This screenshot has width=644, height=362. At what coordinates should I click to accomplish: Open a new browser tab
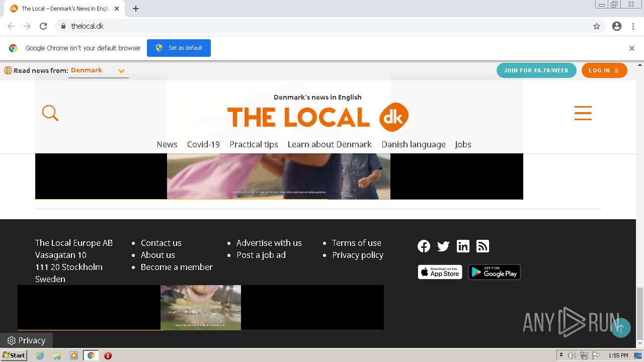click(136, 9)
